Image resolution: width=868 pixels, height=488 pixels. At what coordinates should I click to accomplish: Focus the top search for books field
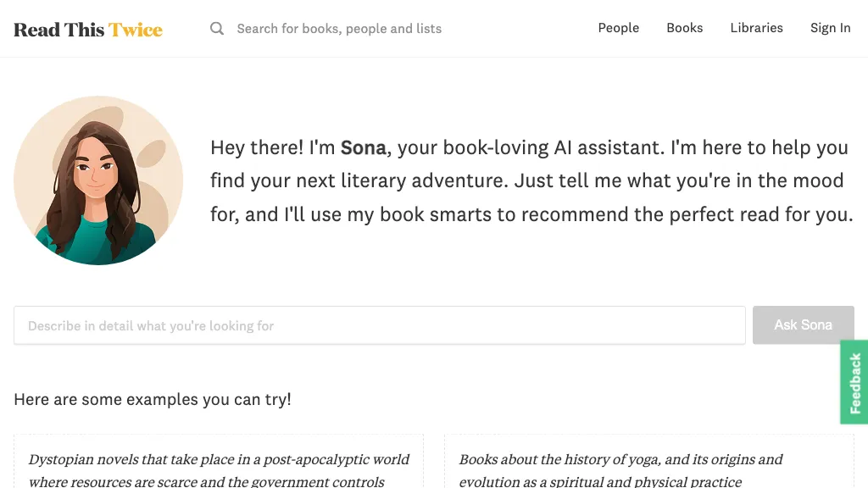coord(339,29)
